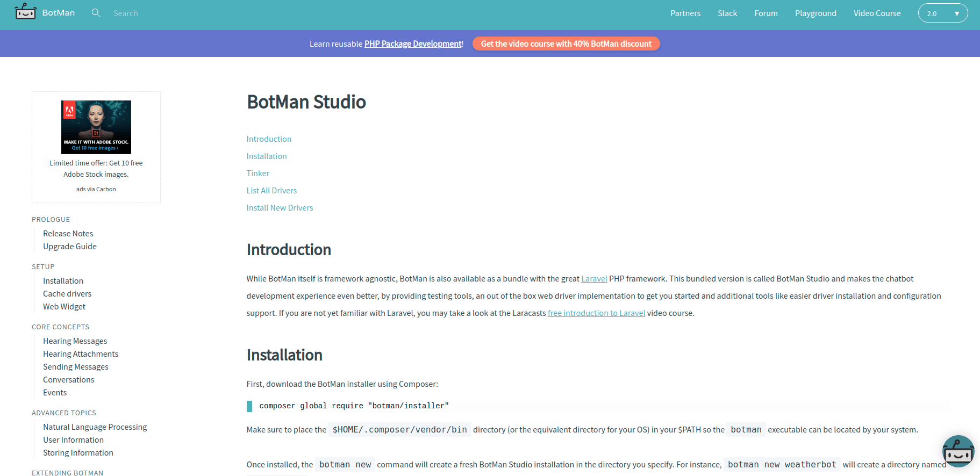Open Natural Language Processing in sidebar
Viewport: 980px width, 476px height.
point(95,427)
